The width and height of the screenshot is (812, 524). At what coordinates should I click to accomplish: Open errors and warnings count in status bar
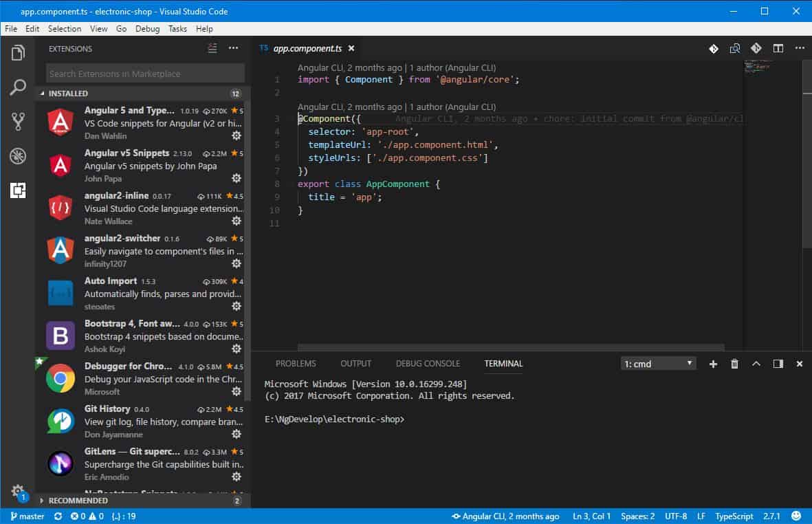[87, 516]
